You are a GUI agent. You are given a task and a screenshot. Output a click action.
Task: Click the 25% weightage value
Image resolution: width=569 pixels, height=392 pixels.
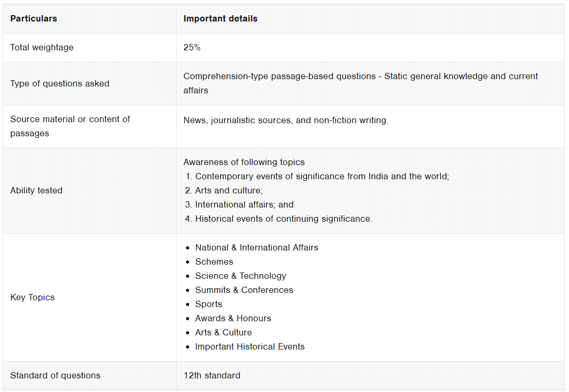point(192,48)
